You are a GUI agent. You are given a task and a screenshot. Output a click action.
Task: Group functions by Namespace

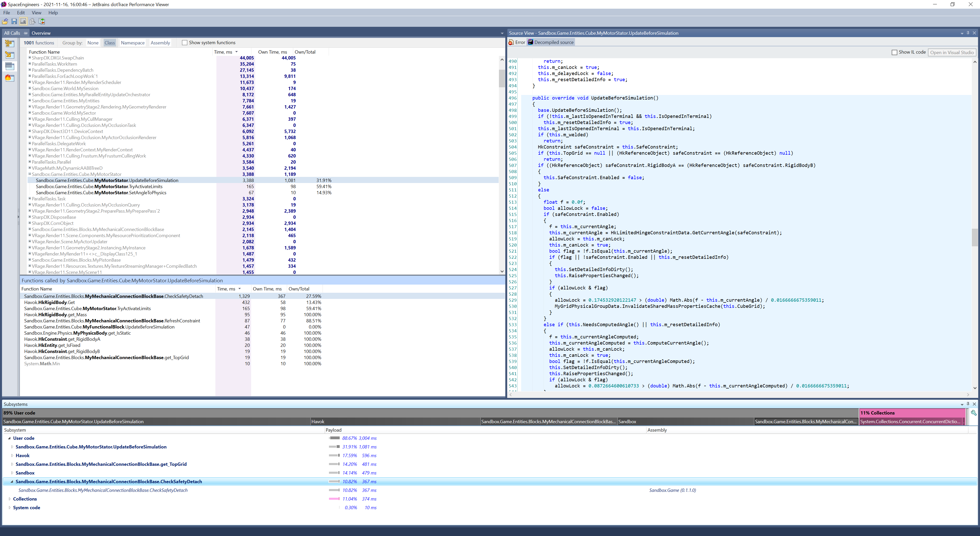coord(132,43)
